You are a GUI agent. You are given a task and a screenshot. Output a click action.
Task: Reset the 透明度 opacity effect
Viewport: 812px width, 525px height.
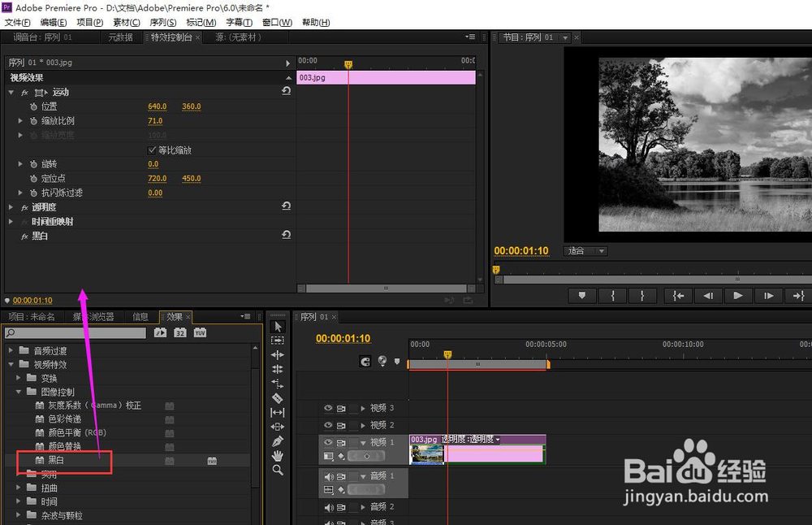point(286,206)
